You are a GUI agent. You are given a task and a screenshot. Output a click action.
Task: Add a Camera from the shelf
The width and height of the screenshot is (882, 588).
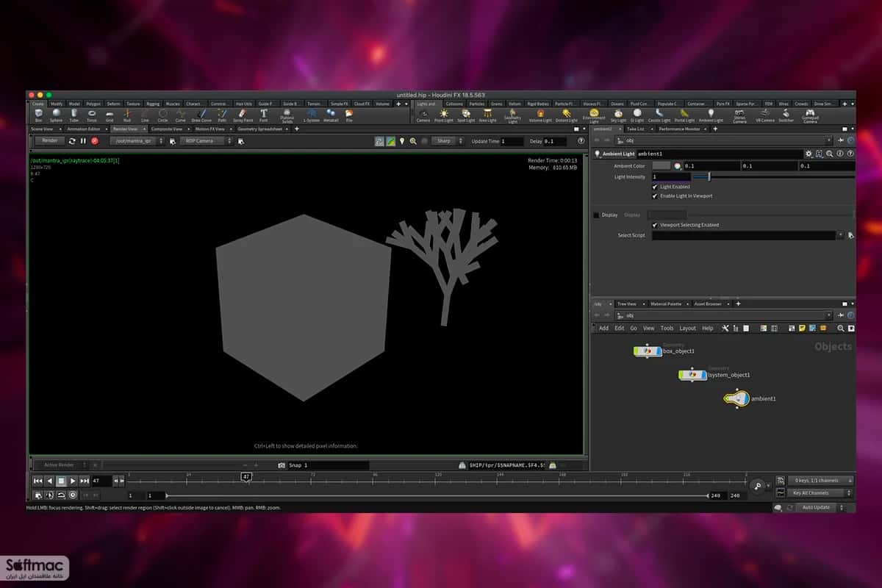[423, 115]
